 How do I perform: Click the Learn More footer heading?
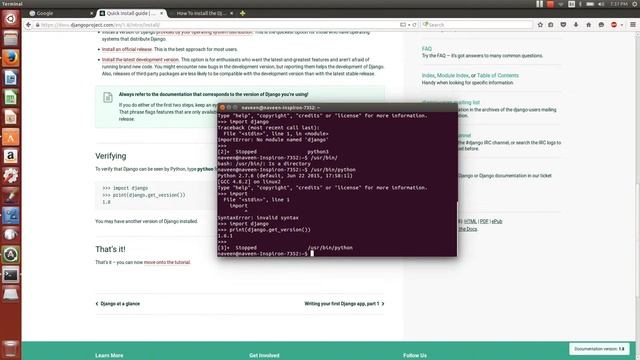tap(109, 356)
